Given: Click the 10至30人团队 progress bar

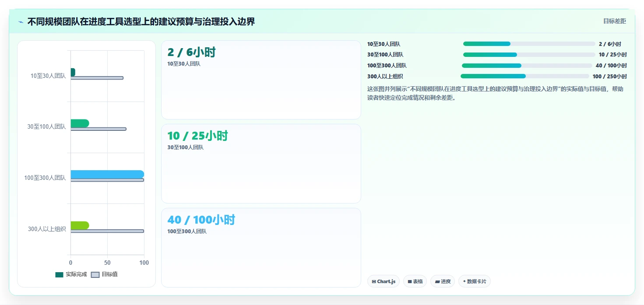Looking at the screenshot, I should (x=529, y=44).
